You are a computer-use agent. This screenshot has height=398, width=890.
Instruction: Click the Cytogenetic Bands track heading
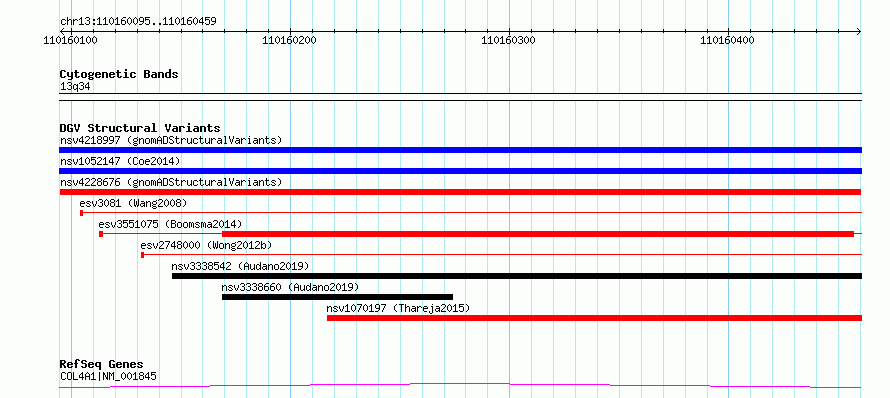[119, 74]
